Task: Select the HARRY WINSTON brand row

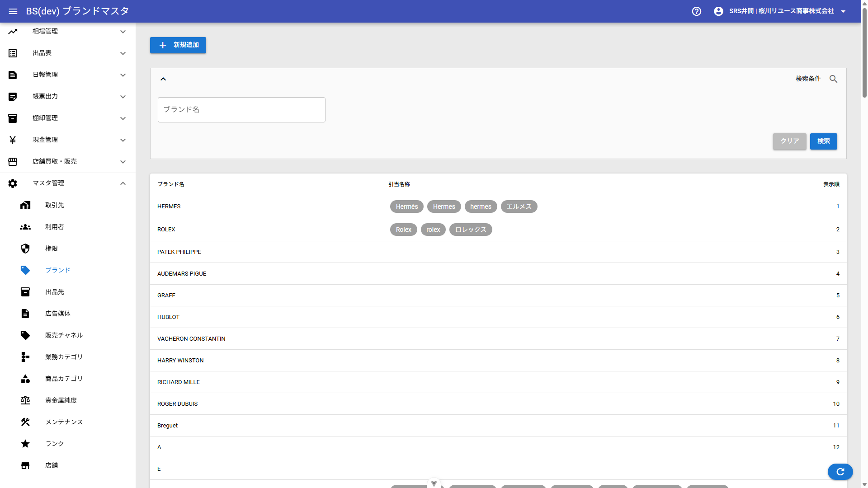Action: (498, 361)
